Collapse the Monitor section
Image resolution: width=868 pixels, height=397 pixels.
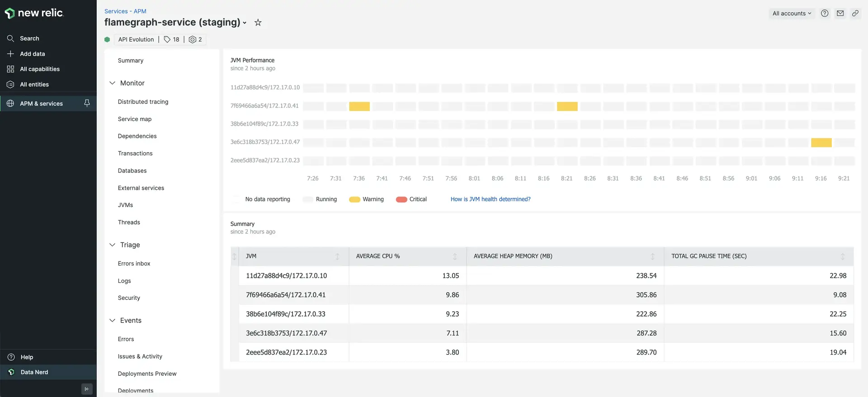(x=113, y=83)
